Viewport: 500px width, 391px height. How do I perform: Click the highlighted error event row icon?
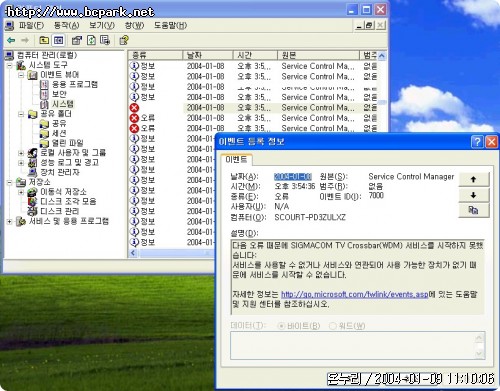134,108
